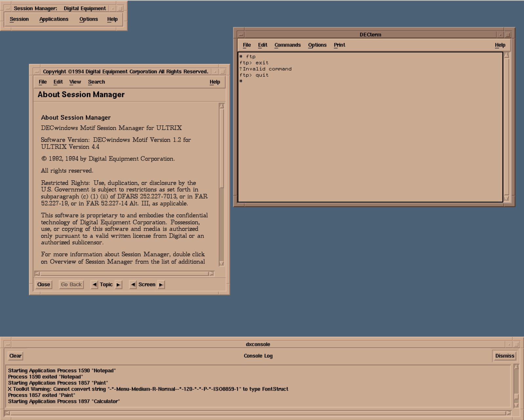This screenshot has width=524, height=420.
Task: Open Session Manager window menu button
Action: (8, 9)
